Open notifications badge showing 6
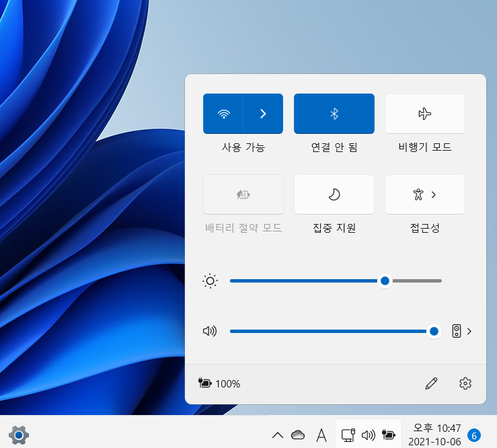 [x=474, y=436]
